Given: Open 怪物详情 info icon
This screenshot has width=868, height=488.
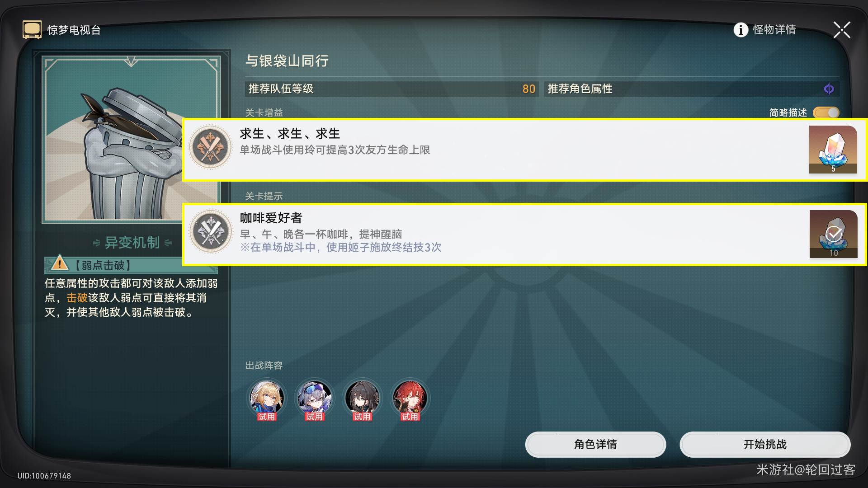Looking at the screenshot, I should (x=741, y=30).
